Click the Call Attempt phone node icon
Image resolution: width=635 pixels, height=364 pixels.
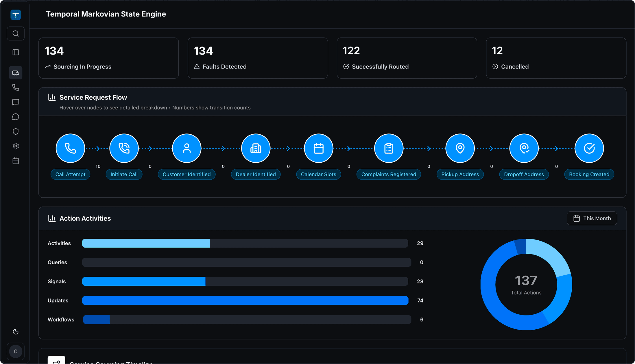(70, 148)
